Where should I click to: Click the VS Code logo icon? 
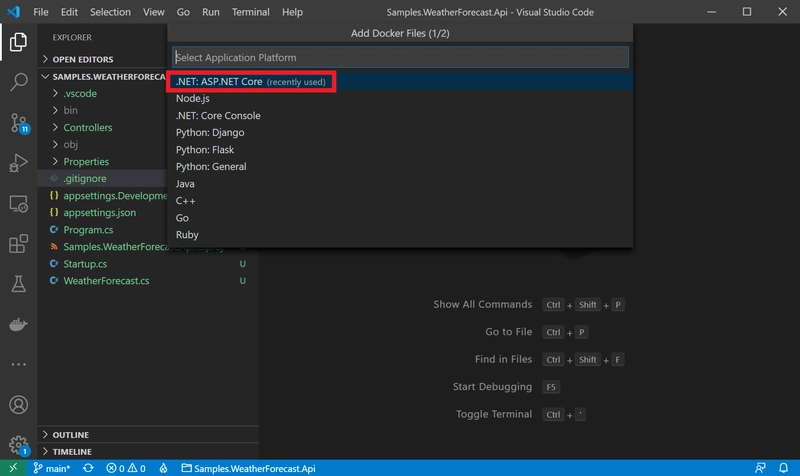pos(14,12)
